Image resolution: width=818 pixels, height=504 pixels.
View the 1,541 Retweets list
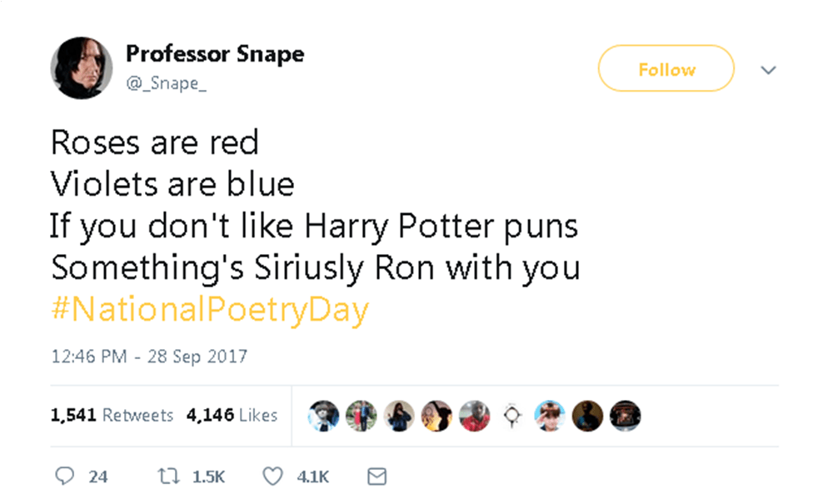112,415
